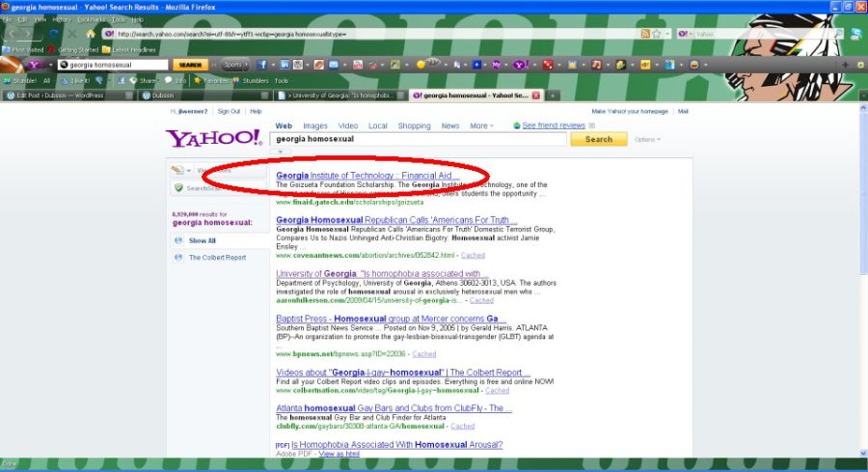Click the yellow Search button on Yahoo page
Viewport: 868px width, 472px height.
[599, 139]
